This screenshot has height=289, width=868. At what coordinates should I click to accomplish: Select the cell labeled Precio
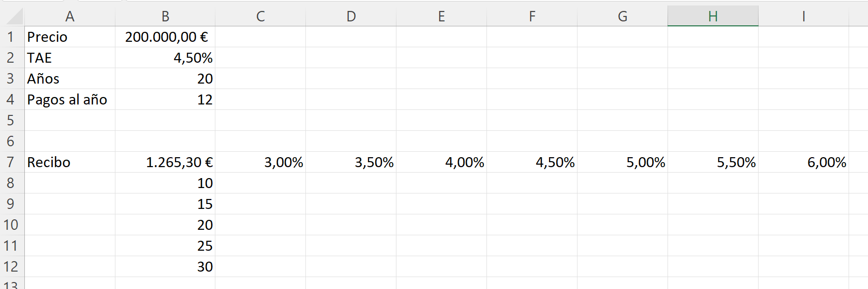point(70,36)
